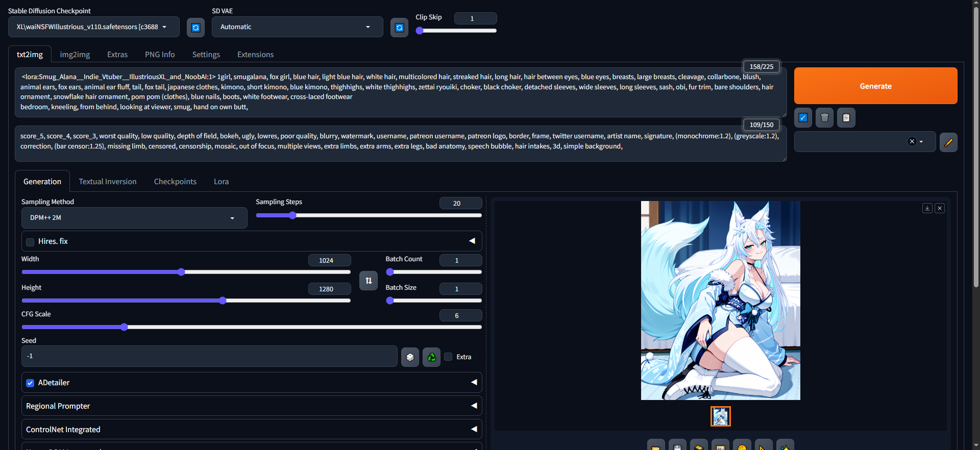Open the Stable Diffusion Checkpoint dropdown

(94, 27)
